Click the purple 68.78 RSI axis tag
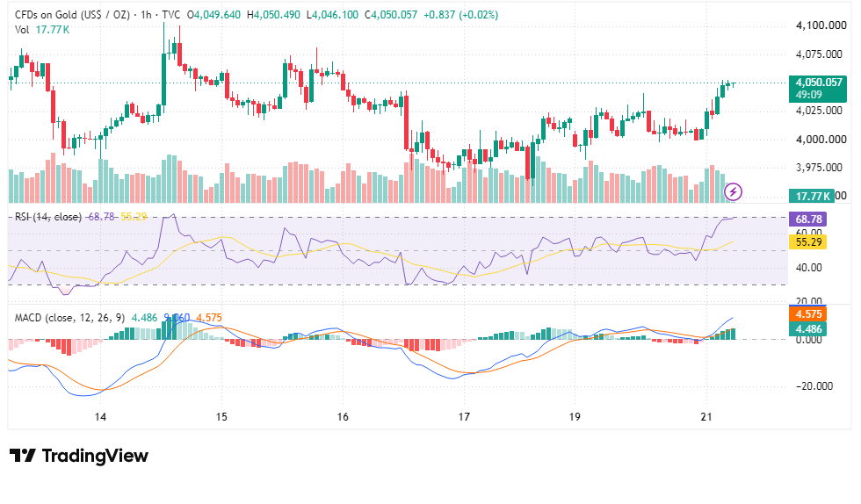 (x=807, y=220)
